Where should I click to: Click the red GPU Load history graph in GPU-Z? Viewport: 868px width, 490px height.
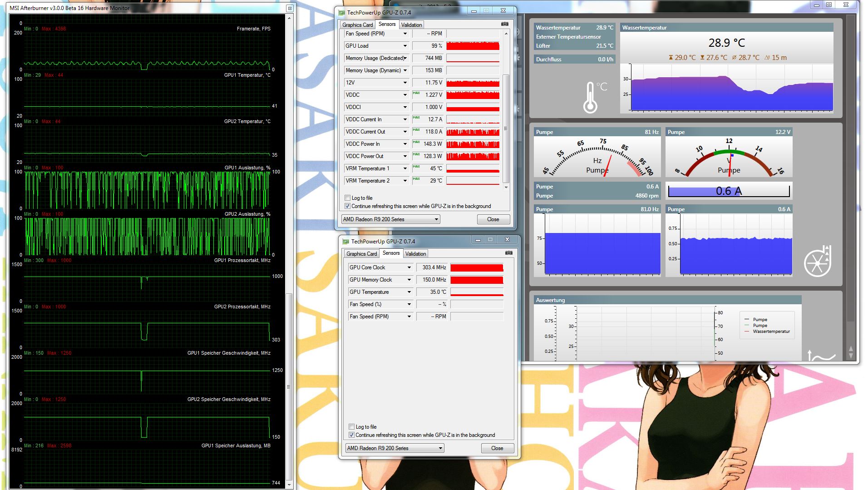[473, 46]
